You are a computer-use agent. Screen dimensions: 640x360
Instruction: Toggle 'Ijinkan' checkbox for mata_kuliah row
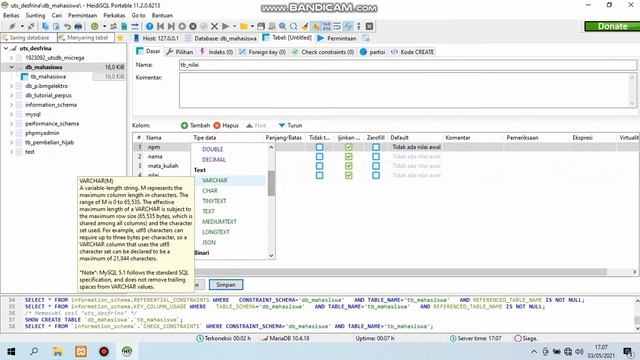tap(349, 166)
